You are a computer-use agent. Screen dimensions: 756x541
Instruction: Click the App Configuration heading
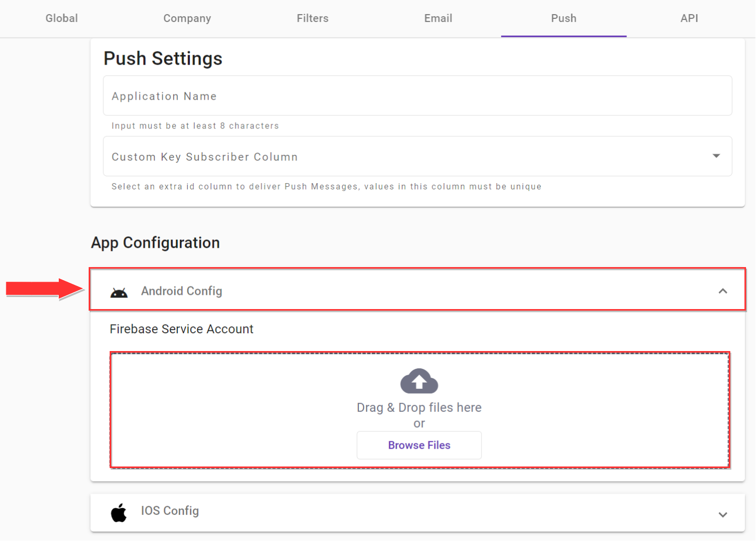coord(155,243)
